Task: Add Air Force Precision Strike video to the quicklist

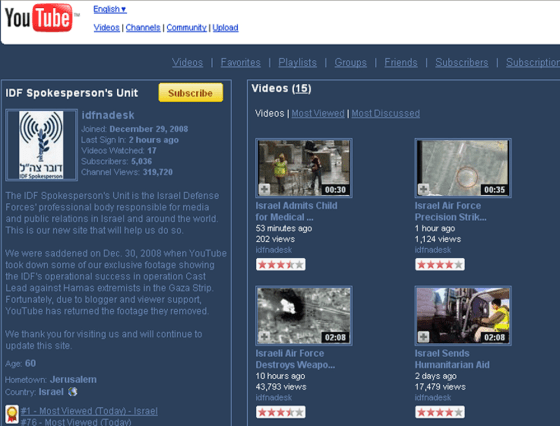Action: (x=424, y=189)
